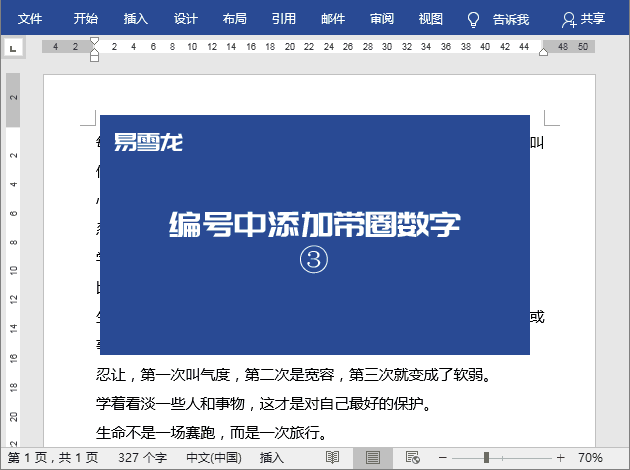Screen dimensions: 630x470
Task: Open the 视图 ribbon tab
Action: pos(431,18)
